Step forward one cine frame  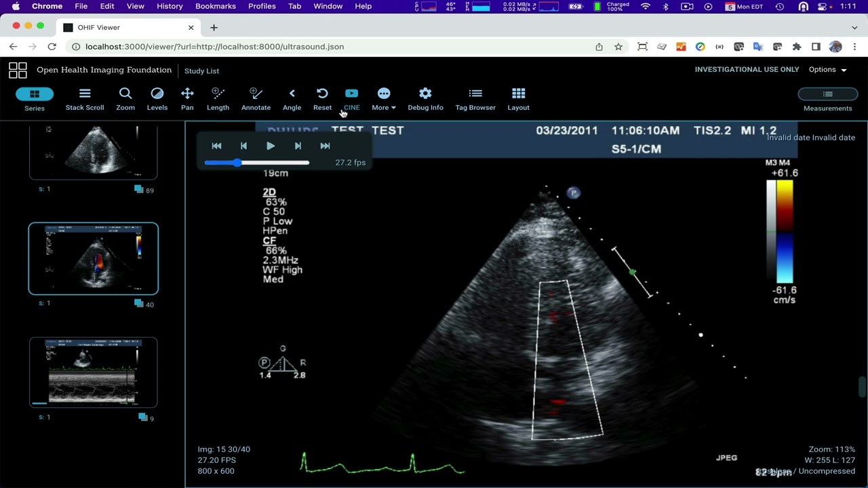pos(298,146)
